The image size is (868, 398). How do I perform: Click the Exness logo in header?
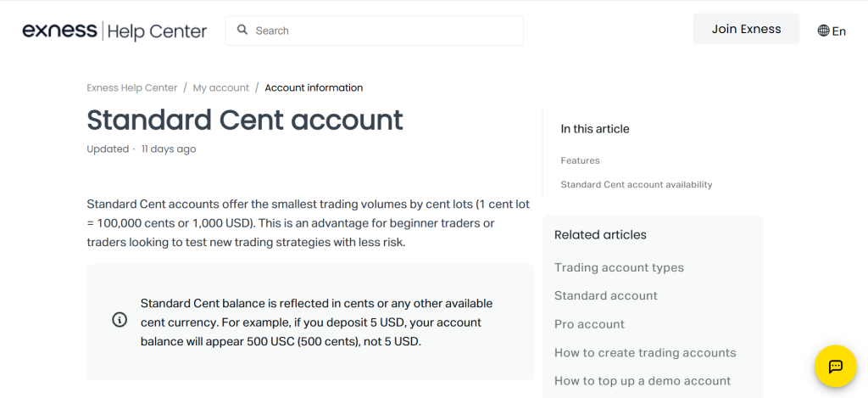point(59,31)
